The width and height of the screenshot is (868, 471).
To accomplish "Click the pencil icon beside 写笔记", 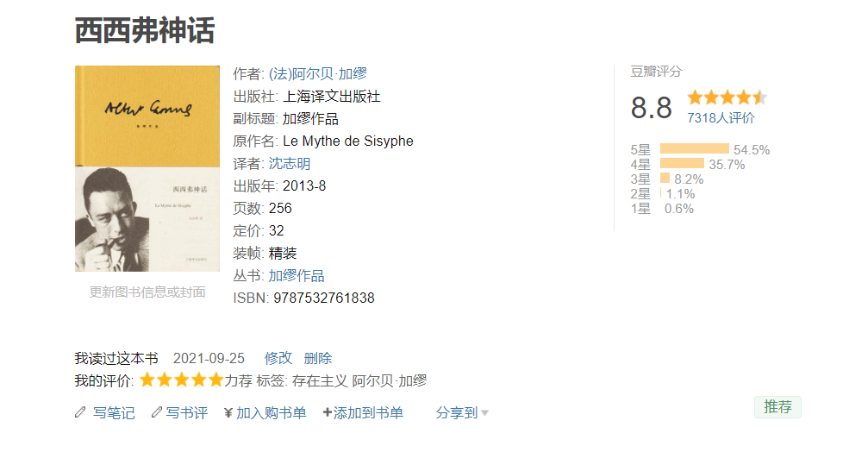I will (80, 412).
